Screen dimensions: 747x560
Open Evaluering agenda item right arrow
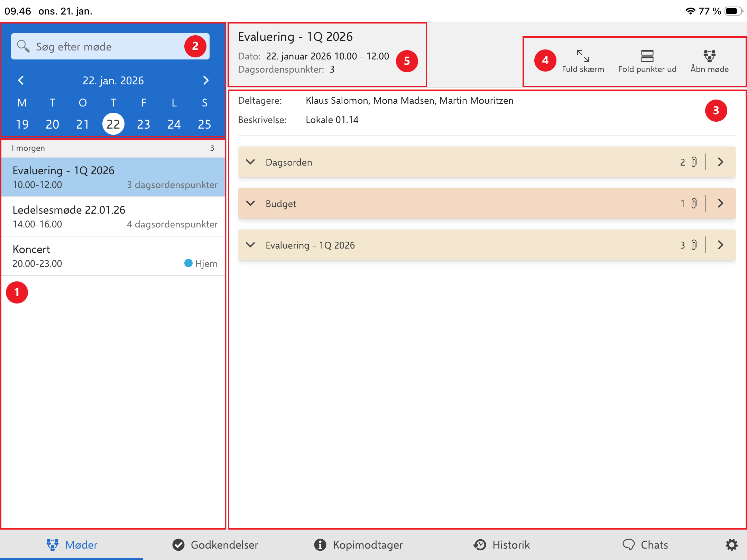[721, 245]
